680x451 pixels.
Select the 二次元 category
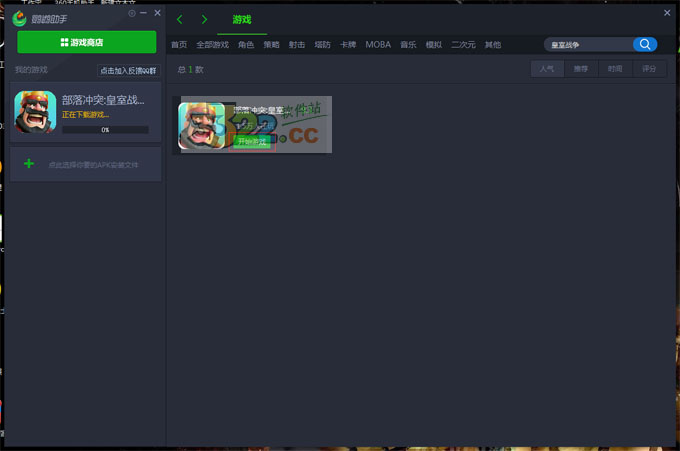pos(463,45)
